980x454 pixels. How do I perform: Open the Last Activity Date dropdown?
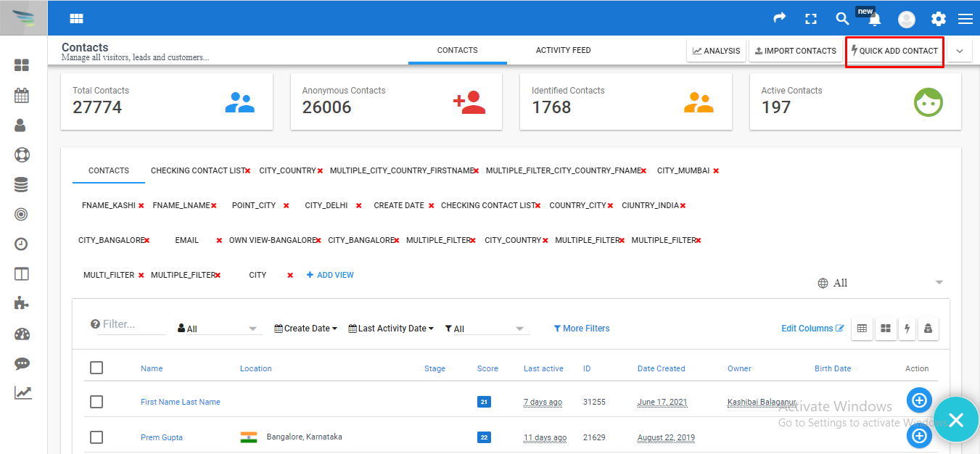click(x=391, y=329)
